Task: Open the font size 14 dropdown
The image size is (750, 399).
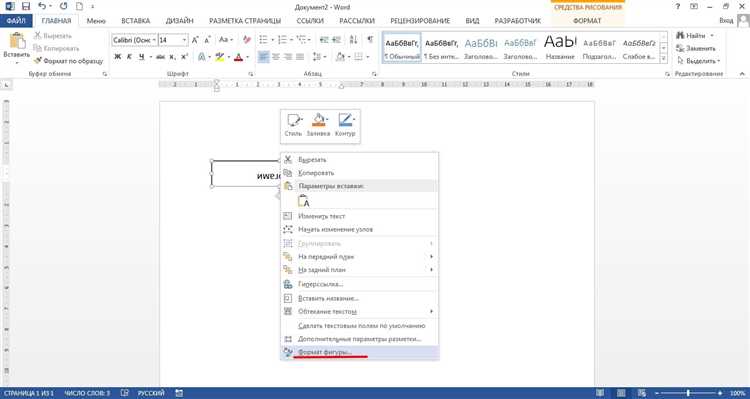Action: tap(185, 40)
